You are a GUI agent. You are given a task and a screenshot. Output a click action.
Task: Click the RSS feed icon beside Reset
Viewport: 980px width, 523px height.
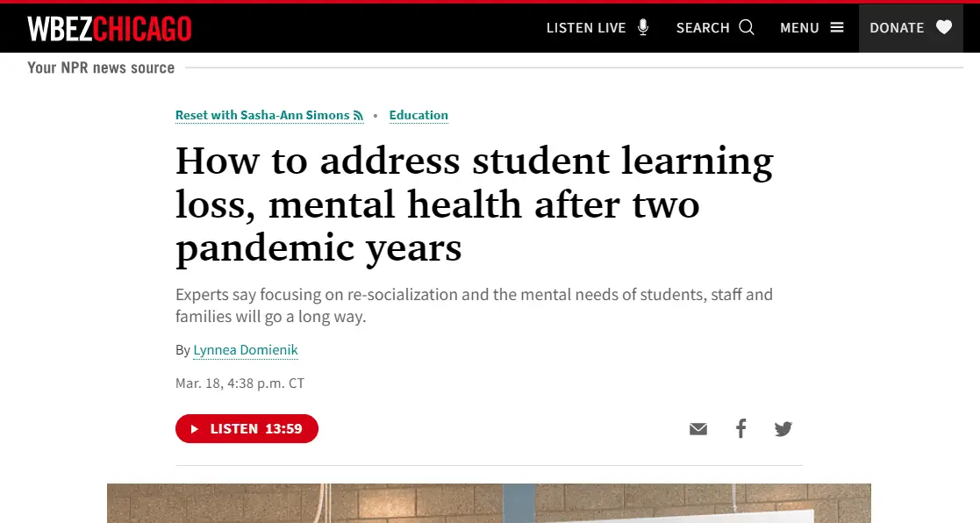click(358, 116)
